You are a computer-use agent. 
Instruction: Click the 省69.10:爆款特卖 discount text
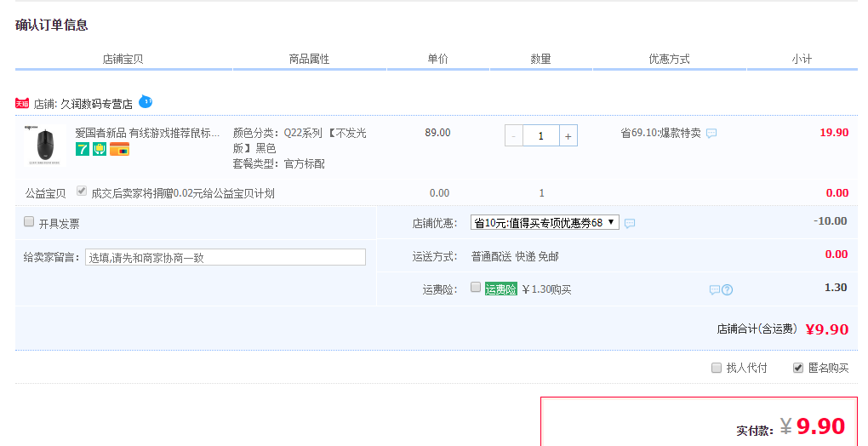(660, 133)
